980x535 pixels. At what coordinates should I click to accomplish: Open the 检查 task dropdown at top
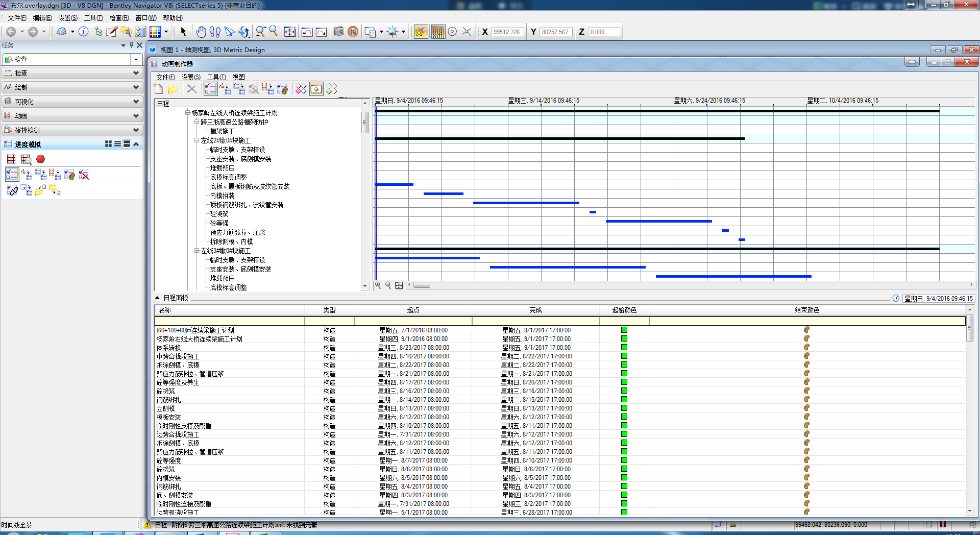click(x=136, y=60)
